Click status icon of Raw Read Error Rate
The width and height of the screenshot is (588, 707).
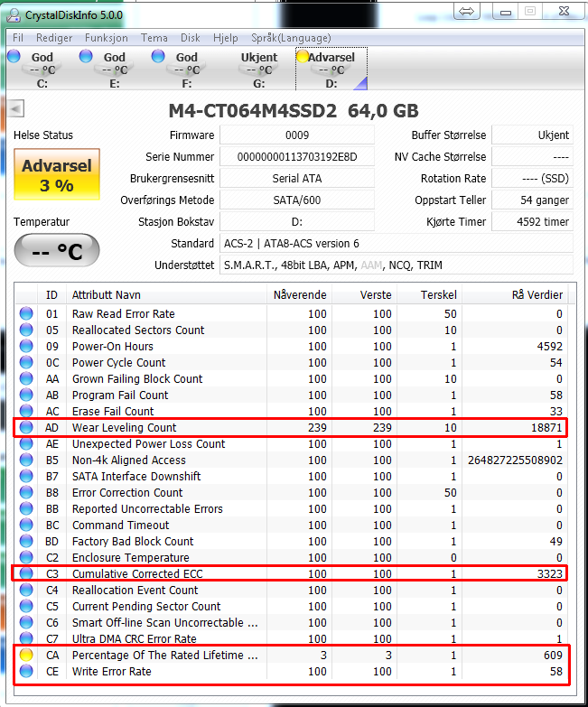pyautogui.click(x=26, y=313)
